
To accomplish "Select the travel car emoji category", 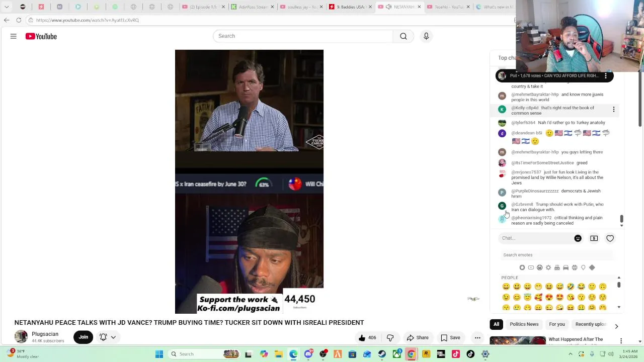I will coord(566,267).
